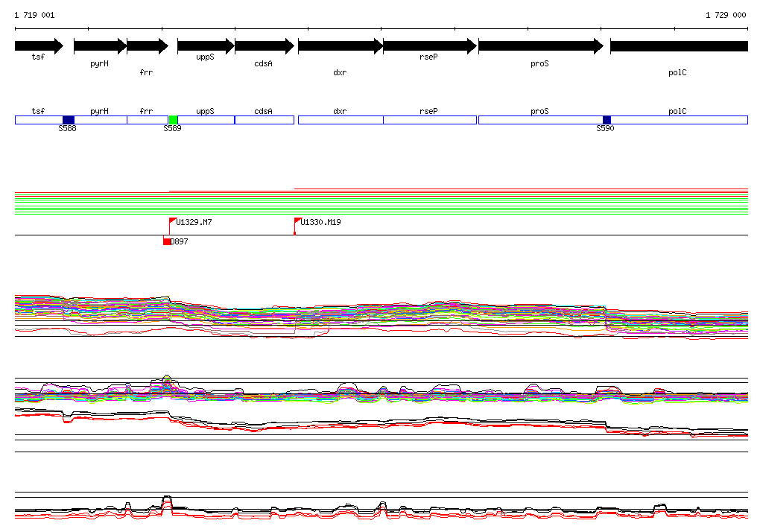Click the uppS gene arrow

coord(206,46)
